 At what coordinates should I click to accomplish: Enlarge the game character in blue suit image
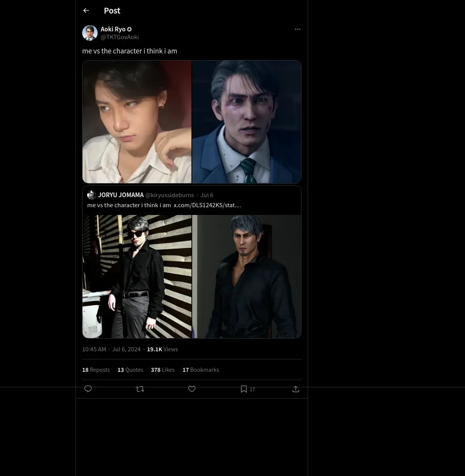tap(247, 122)
